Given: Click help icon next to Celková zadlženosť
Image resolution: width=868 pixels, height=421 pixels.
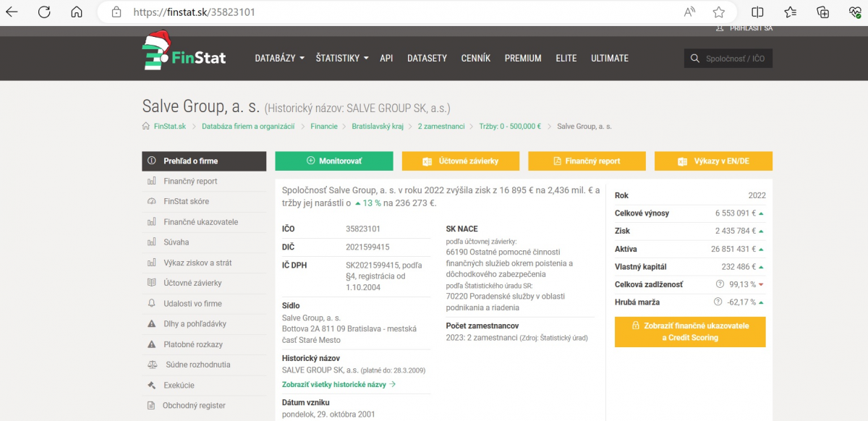Looking at the screenshot, I should point(719,285).
